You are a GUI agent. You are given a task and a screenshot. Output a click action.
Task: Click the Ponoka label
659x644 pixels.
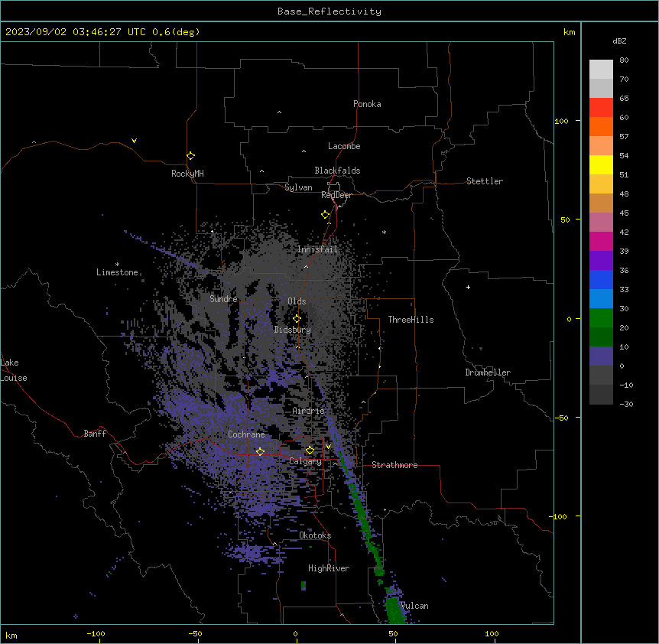point(367,104)
